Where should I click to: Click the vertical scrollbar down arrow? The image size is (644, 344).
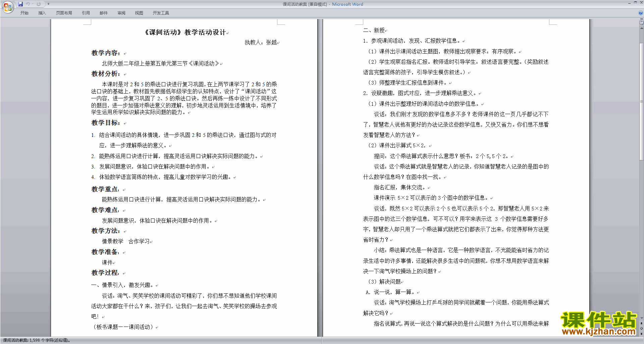[641, 318]
